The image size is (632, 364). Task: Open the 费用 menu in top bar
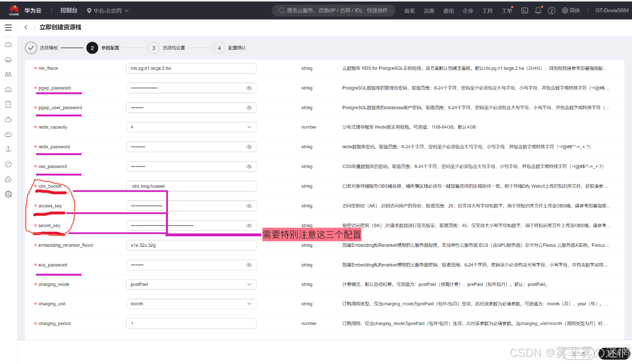[449, 11]
